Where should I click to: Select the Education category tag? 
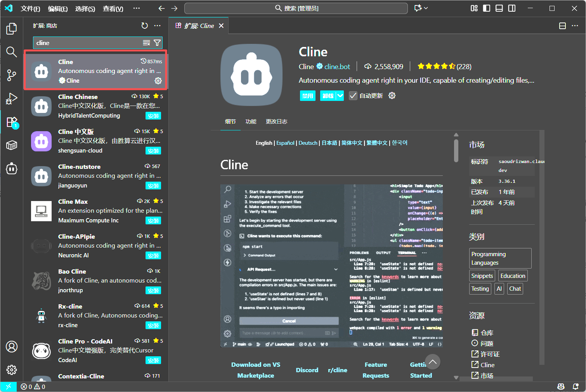[x=513, y=276]
